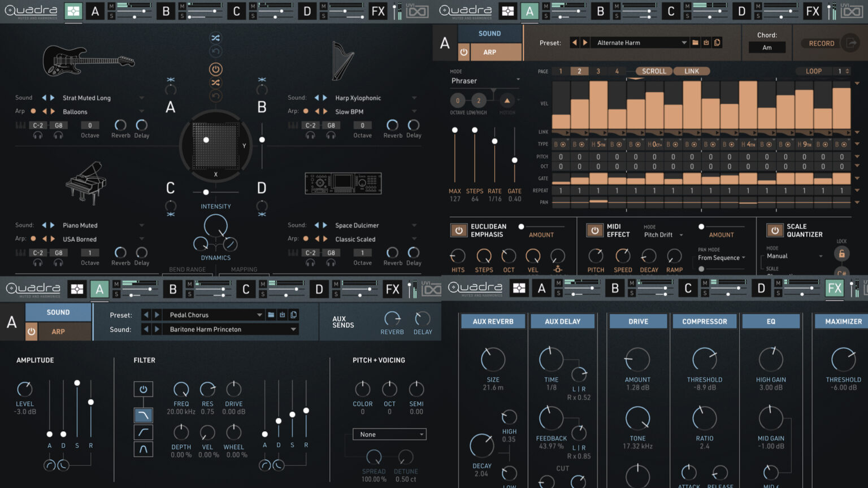Mute layer B with its M toggle
This screenshot has width=868, height=488.
point(183,7)
